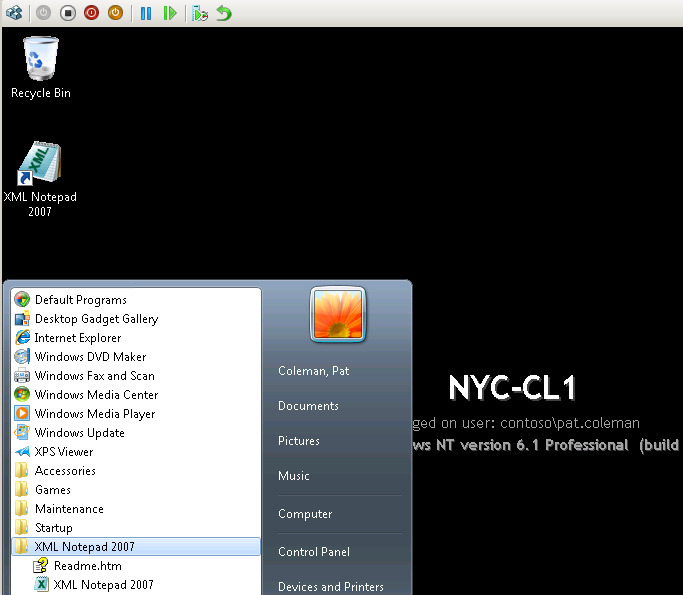Screen dimensions: 683x595
Task: Select XML Notepad 2007 desktop shortcut
Action: (40, 179)
